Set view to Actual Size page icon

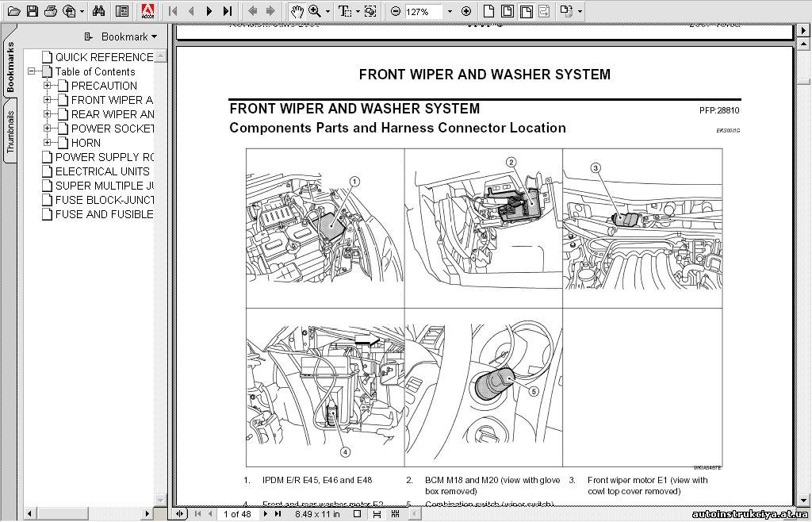click(x=488, y=11)
